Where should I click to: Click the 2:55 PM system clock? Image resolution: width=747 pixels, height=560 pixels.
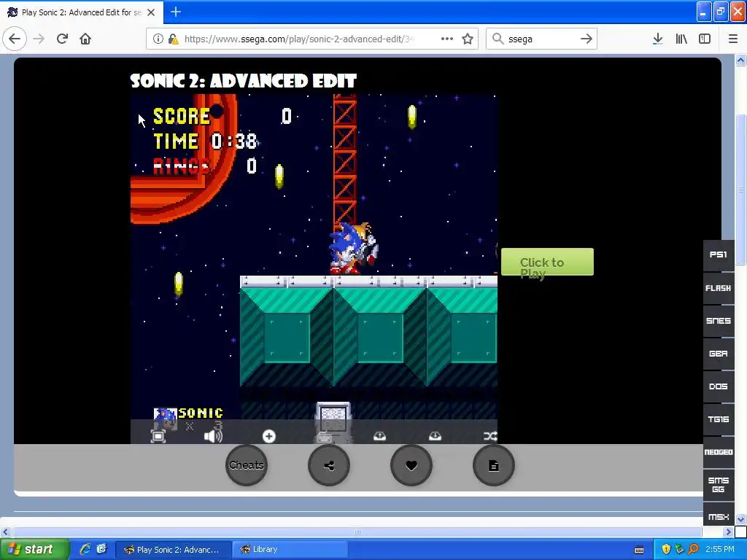click(x=720, y=550)
